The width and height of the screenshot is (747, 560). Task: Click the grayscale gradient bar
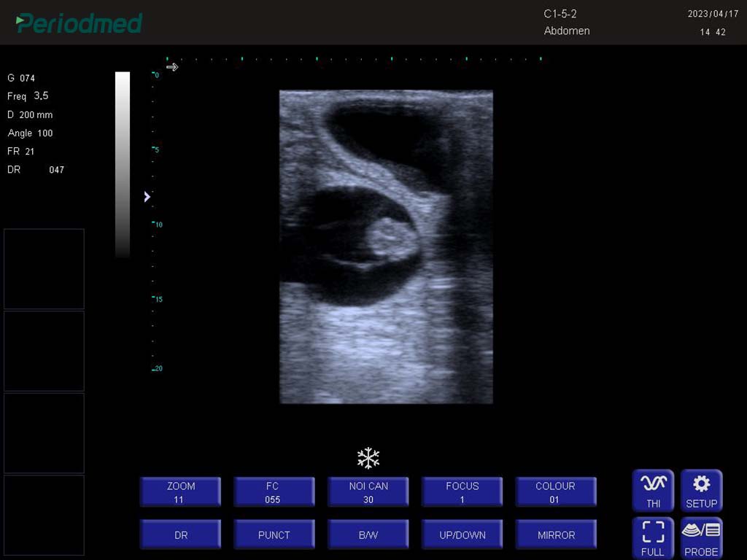coord(123,164)
